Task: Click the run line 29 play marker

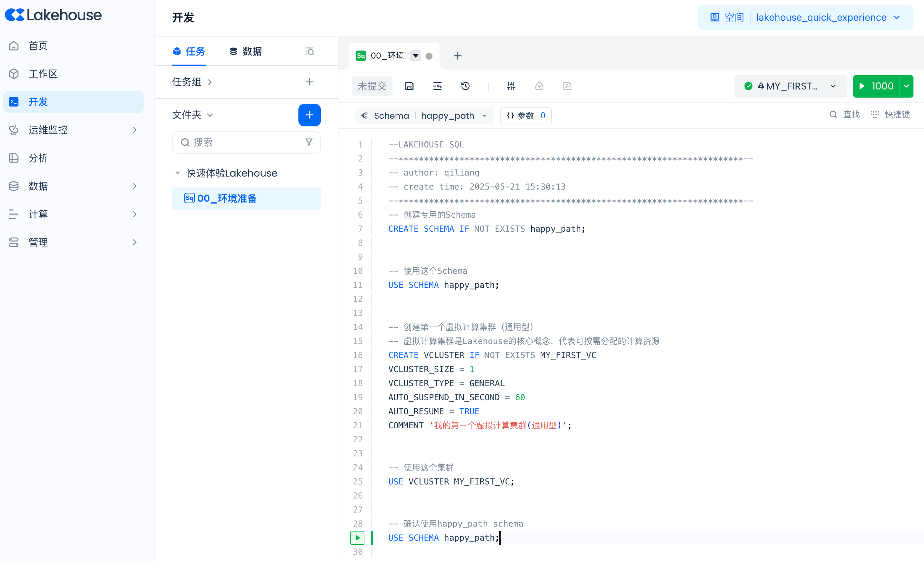Action: 357,538
